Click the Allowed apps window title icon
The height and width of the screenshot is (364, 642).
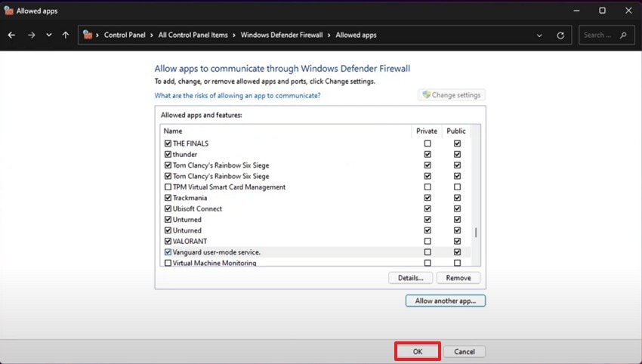coord(8,11)
